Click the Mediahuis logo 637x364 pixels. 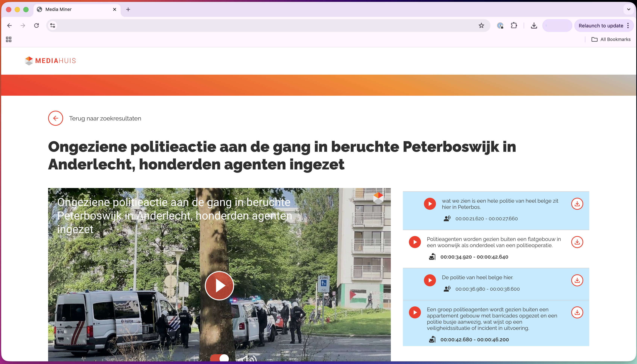pyautogui.click(x=50, y=61)
